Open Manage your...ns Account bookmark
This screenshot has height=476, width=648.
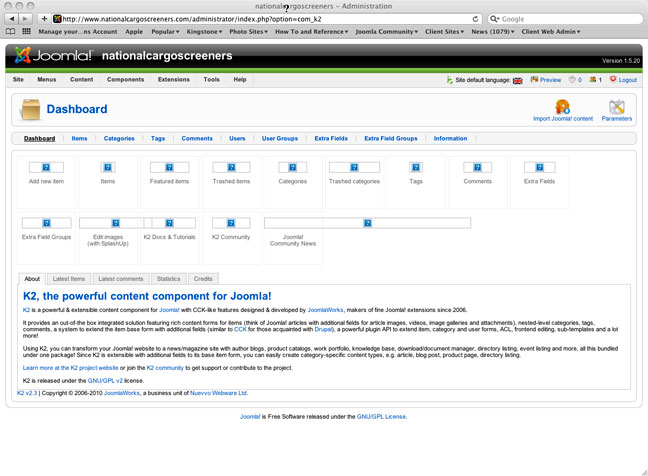click(78, 31)
